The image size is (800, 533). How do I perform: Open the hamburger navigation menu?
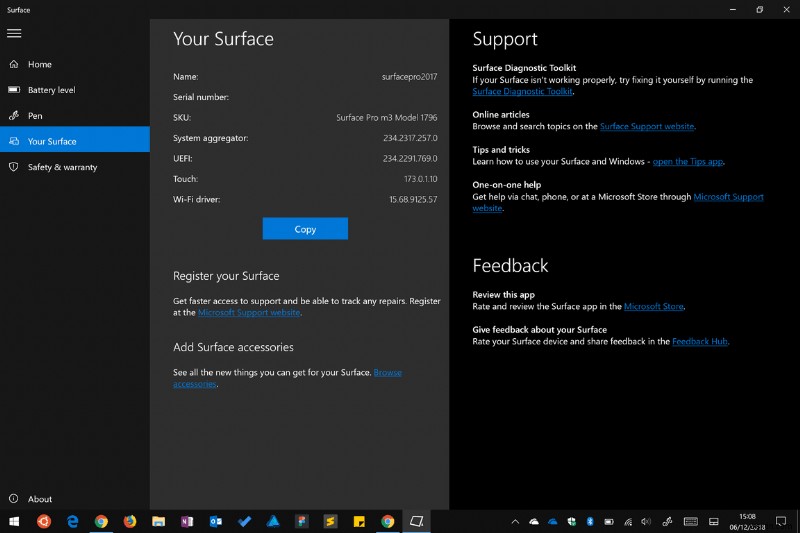click(x=14, y=33)
